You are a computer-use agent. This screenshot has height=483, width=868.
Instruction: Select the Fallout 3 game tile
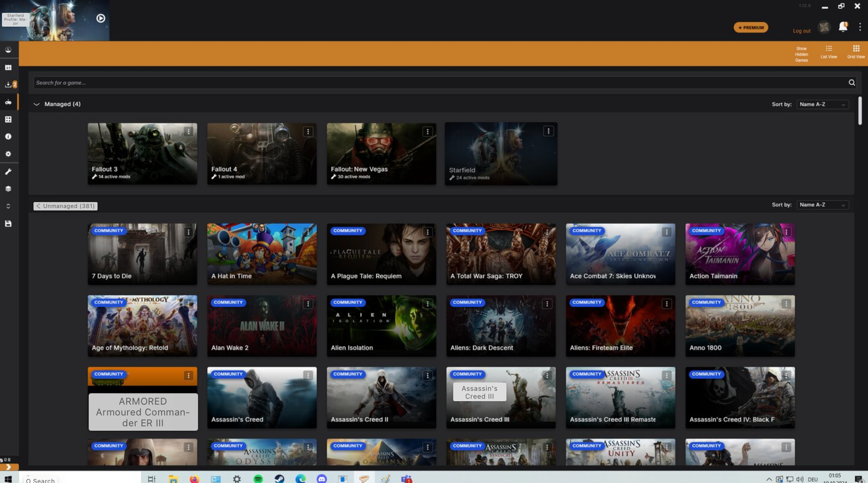(x=142, y=154)
